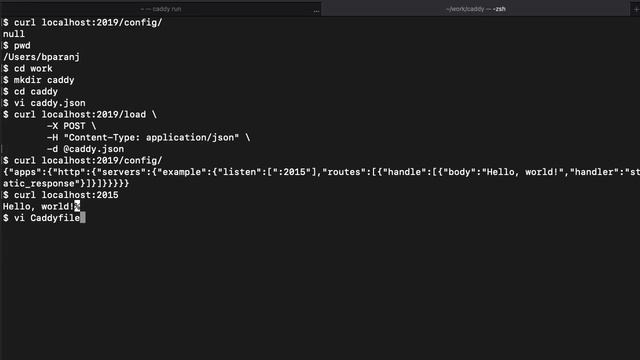Click the '$ vi caddy.json' command line

click(x=44, y=103)
